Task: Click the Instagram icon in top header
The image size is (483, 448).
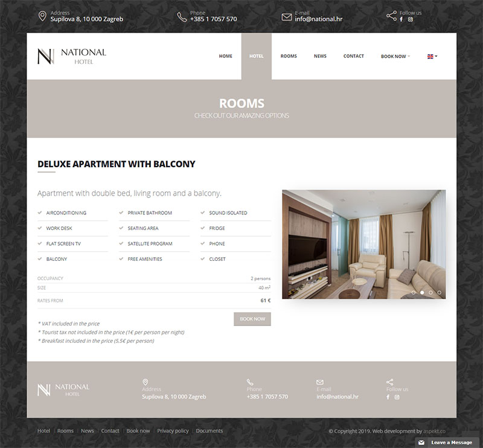Action: (x=411, y=19)
